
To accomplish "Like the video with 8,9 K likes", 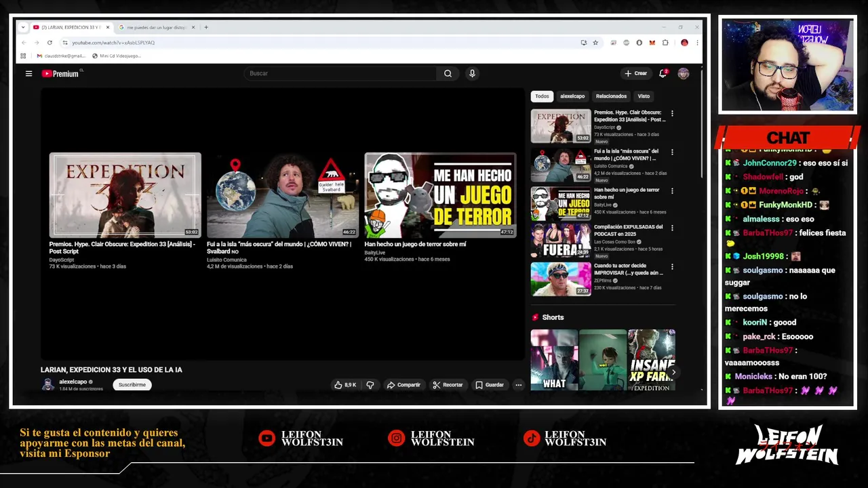I will 345,385.
